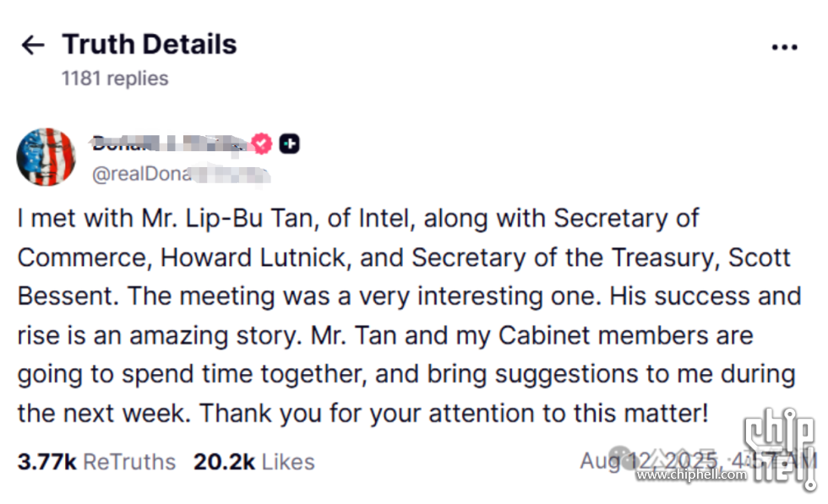Click the Truth Details heading
The width and height of the screenshot is (828, 504).
(150, 45)
